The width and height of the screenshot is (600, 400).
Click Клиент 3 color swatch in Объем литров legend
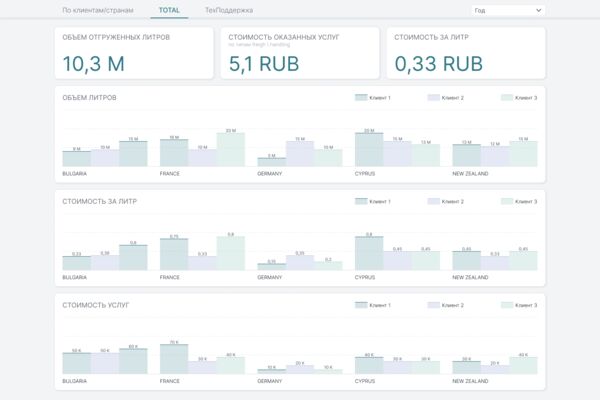[x=507, y=98]
